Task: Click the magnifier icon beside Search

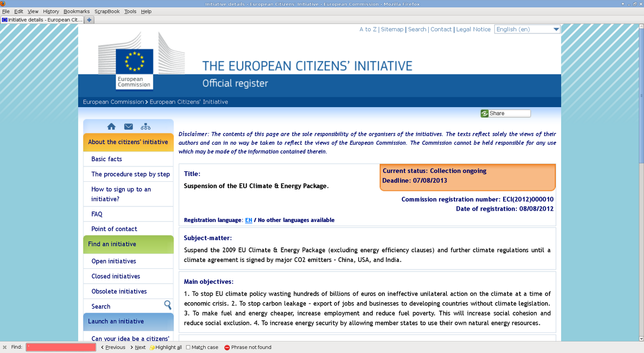Action: (x=167, y=305)
